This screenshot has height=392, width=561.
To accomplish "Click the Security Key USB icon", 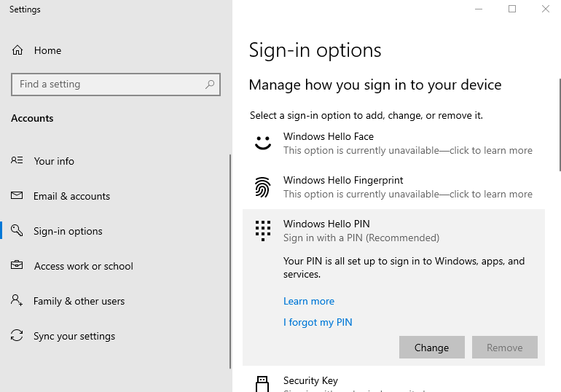I will coord(262,384).
